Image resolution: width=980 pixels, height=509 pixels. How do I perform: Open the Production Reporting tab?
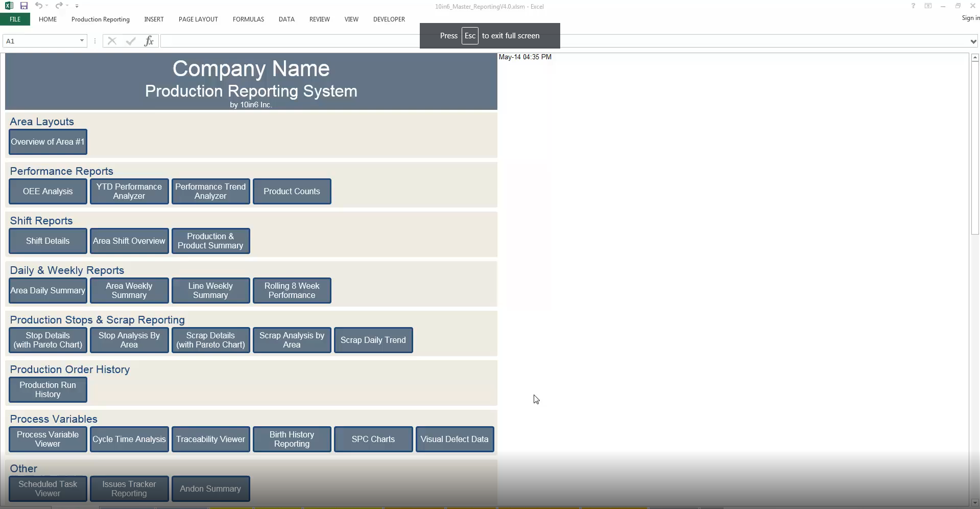(x=100, y=19)
